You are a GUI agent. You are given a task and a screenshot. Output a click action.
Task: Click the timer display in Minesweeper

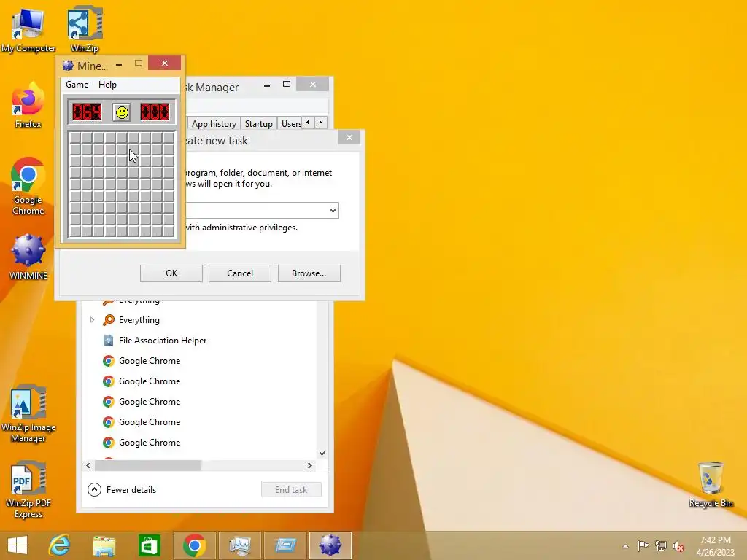[155, 112]
